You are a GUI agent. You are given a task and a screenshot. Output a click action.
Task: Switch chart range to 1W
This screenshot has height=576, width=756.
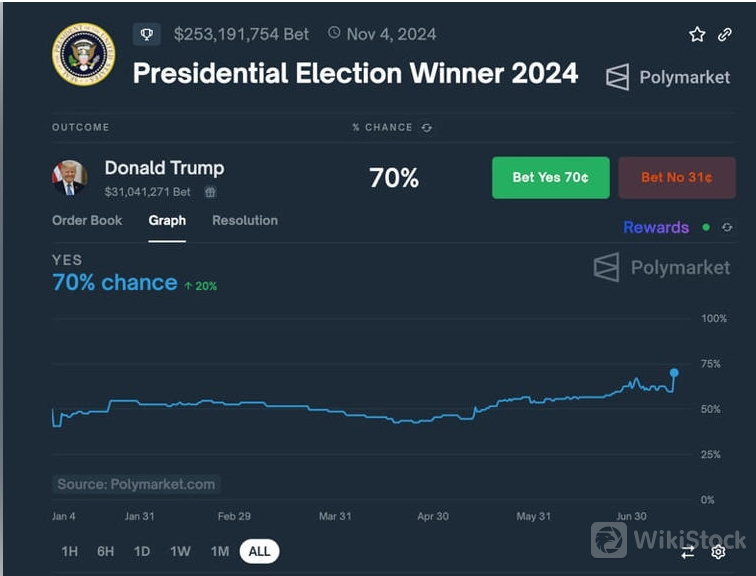[x=180, y=551]
